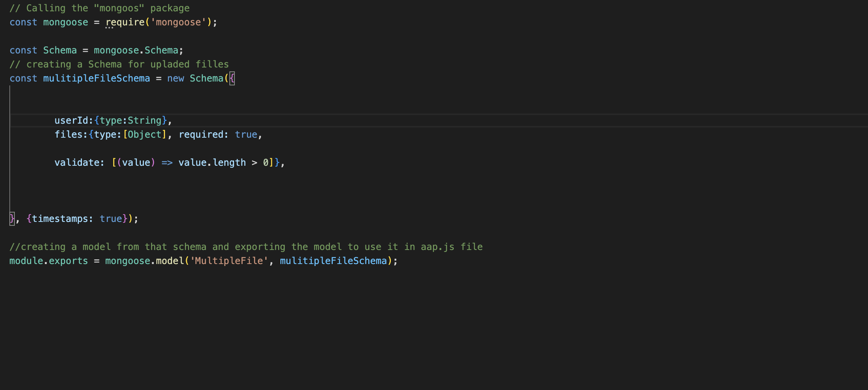868x390 pixels.
Task: Place cursor on the 'const Schema' declaration
Action: (43, 50)
